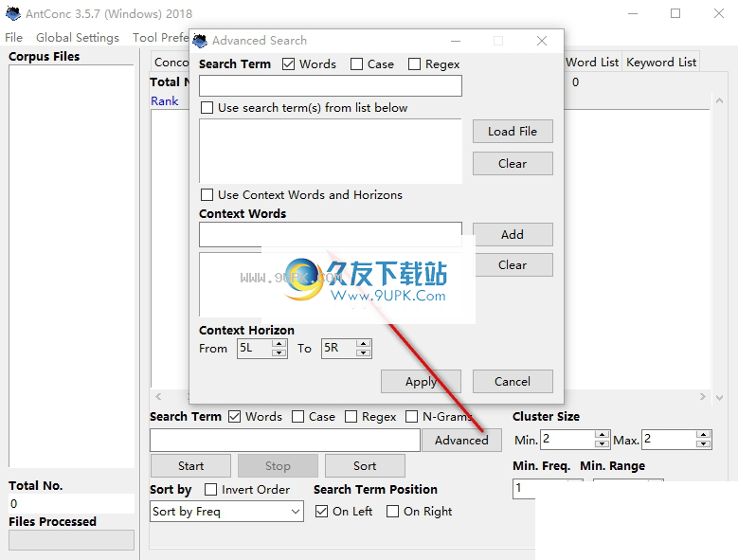Check 'Use Context Words and Horizons'

207,194
